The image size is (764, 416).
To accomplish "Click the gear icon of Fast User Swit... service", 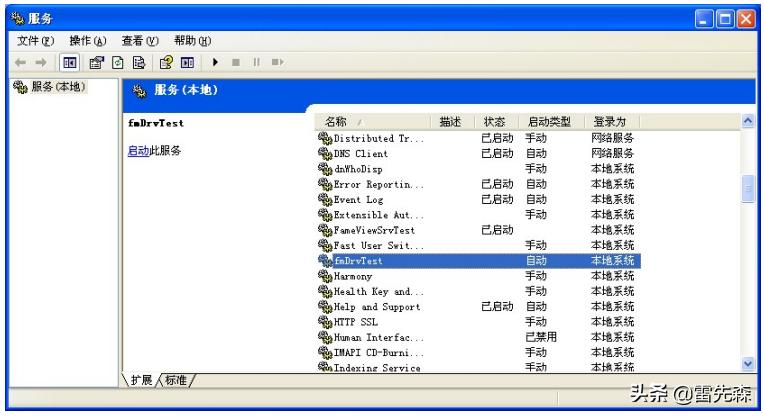I will tap(325, 246).
